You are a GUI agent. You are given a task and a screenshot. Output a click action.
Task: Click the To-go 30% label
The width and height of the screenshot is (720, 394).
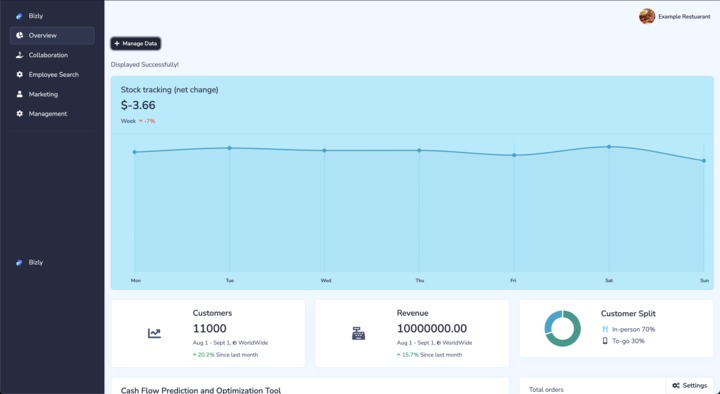(x=629, y=341)
